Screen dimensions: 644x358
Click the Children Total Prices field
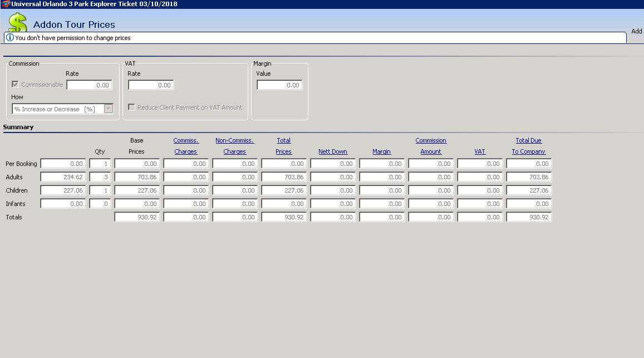(x=284, y=190)
